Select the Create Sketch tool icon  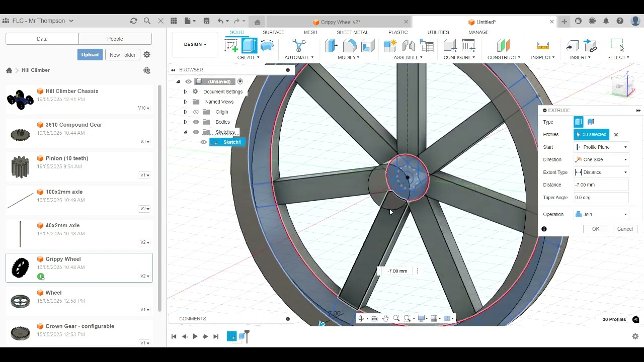tap(231, 46)
